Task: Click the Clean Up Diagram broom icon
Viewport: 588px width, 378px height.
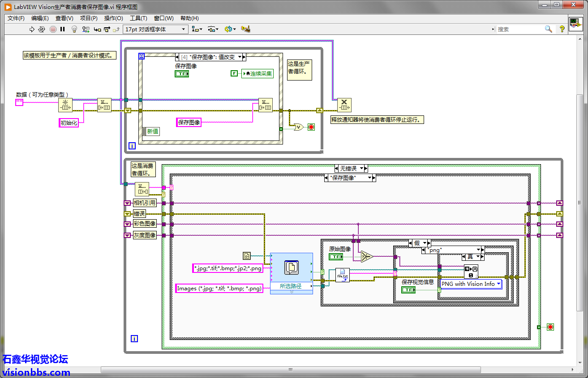Action: tap(245, 29)
